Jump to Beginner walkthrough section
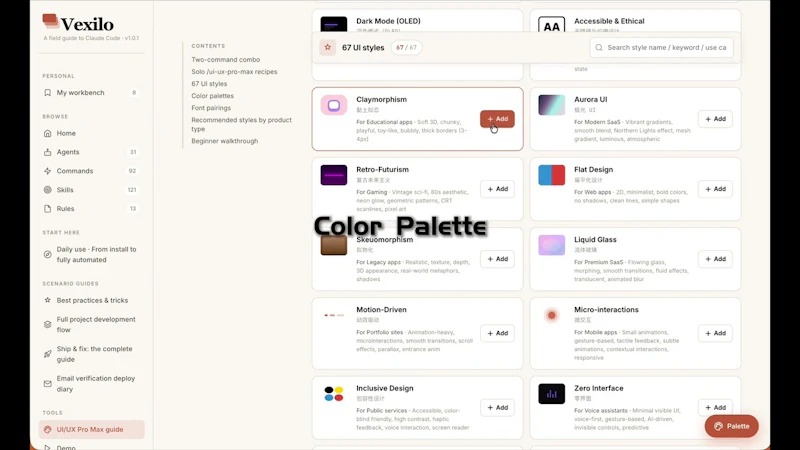Image resolution: width=800 pixels, height=450 pixels. [224, 141]
